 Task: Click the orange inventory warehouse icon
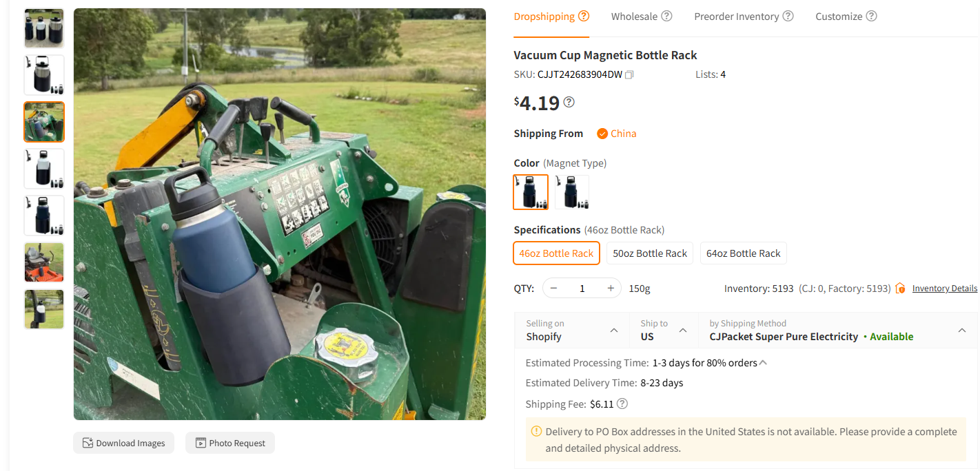point(900,289)
